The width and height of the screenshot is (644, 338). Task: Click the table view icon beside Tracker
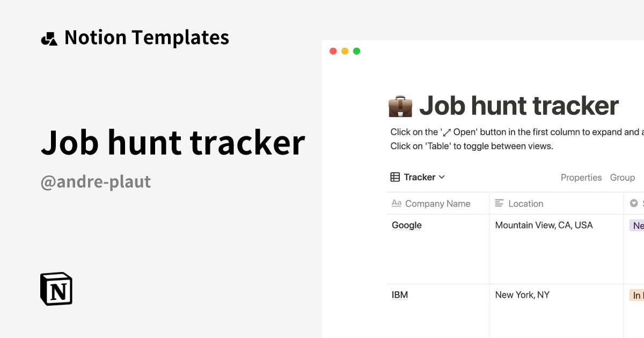pos(395,177)
